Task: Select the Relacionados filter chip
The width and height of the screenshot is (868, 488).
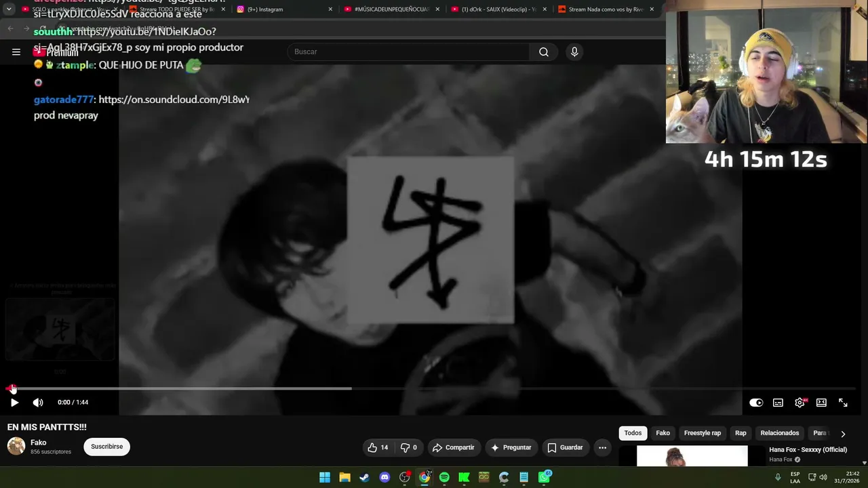Action: [x=780, y=433]
